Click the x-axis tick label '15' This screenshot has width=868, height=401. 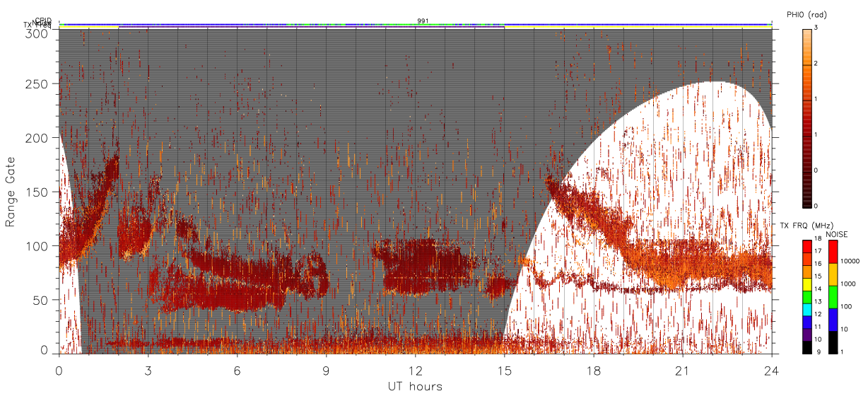point(505,371)
